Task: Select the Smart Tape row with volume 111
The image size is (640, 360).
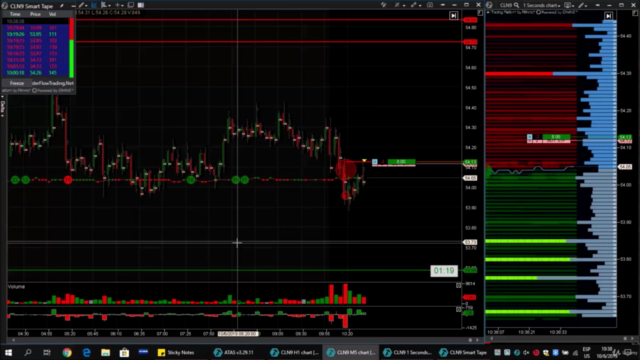Action: 35,34
